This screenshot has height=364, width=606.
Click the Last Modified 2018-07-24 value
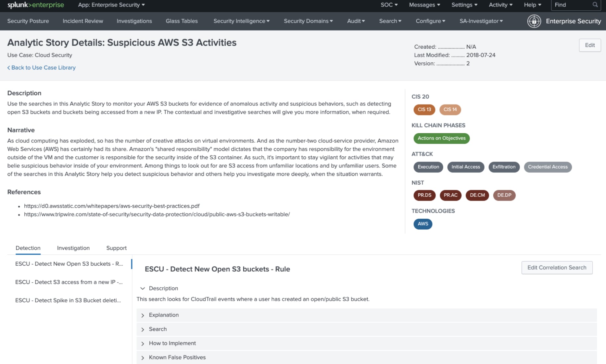click(481, 55)
